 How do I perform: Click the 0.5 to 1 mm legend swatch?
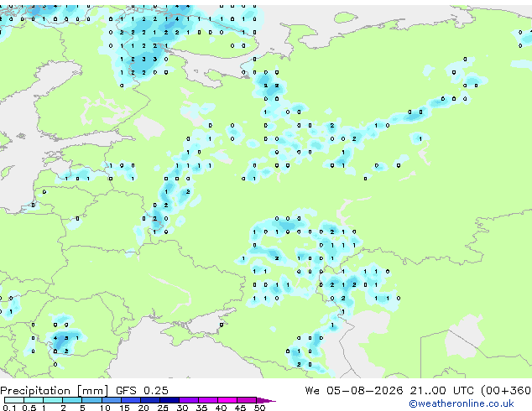click(34, 400)
